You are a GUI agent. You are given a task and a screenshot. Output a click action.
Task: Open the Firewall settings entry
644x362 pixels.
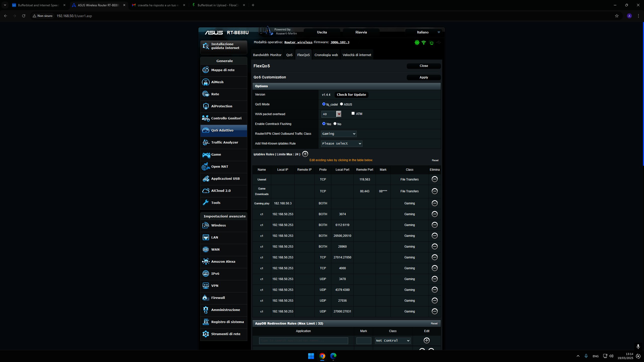click(224, 298)
